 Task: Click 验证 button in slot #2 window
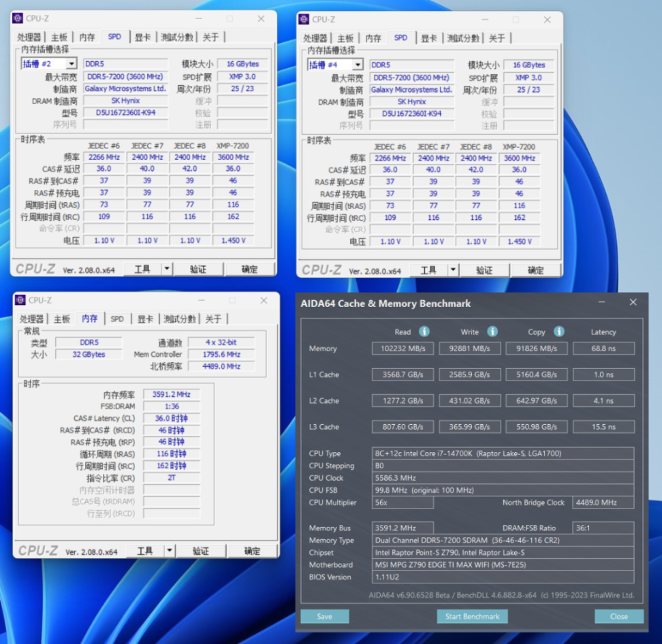click(198, 269)
